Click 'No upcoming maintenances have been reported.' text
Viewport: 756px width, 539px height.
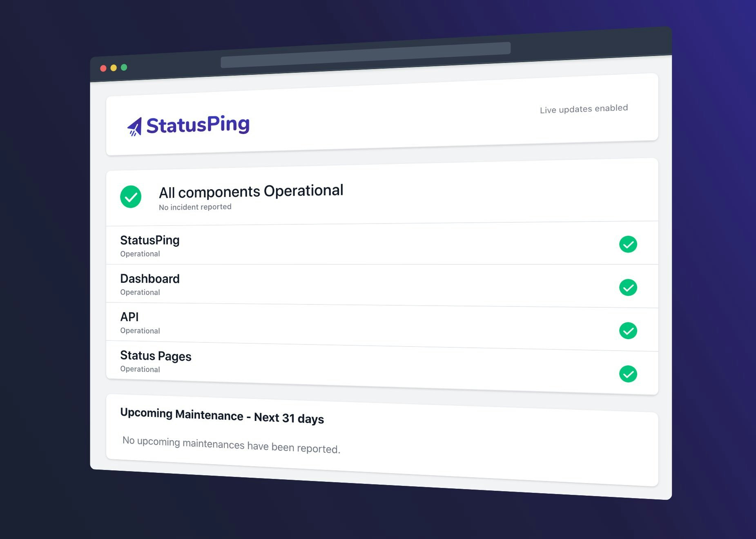tap(231, 445)
